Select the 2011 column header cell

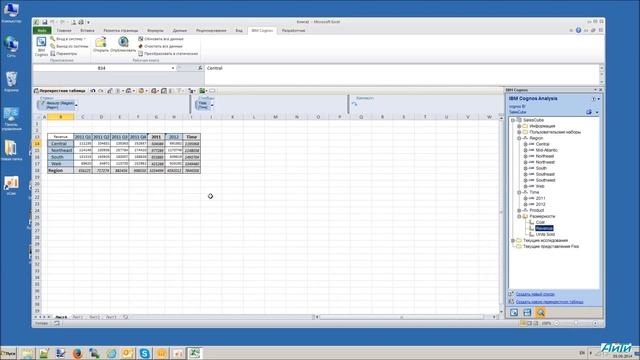[x=156, y=137]
